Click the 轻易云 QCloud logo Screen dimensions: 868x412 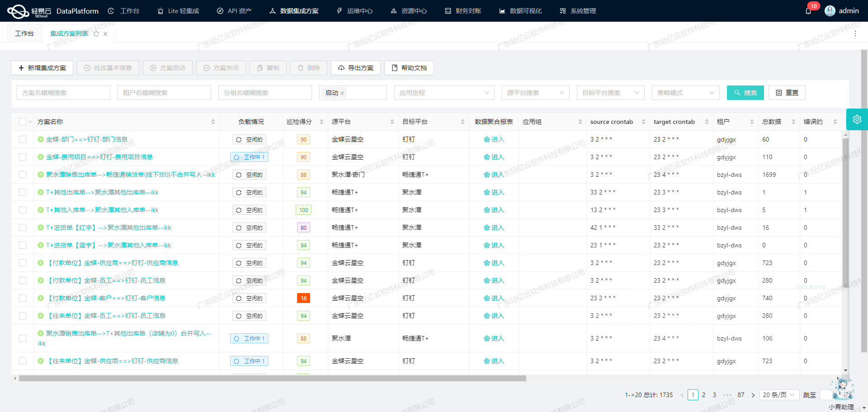click(x=18, y=10)
